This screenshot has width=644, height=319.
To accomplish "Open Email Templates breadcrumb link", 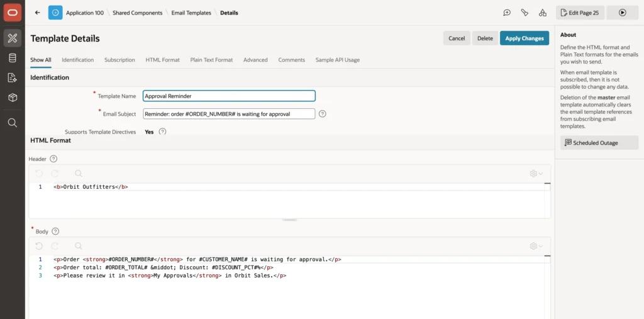I will 191,13.
